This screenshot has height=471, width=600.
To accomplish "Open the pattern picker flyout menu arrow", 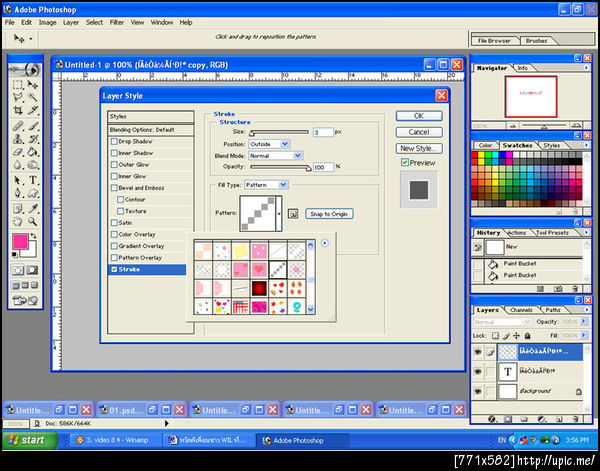I will [324, 243].
